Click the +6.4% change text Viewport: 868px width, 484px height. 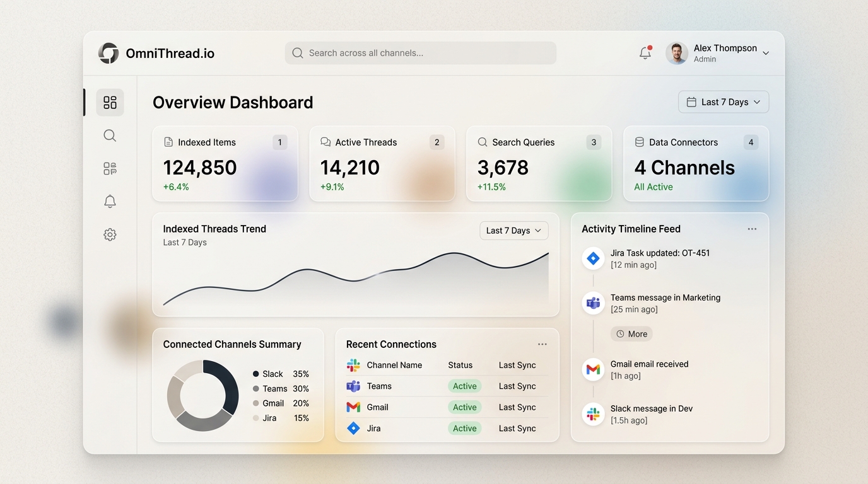pyautogui.click(x=176, y=187)
